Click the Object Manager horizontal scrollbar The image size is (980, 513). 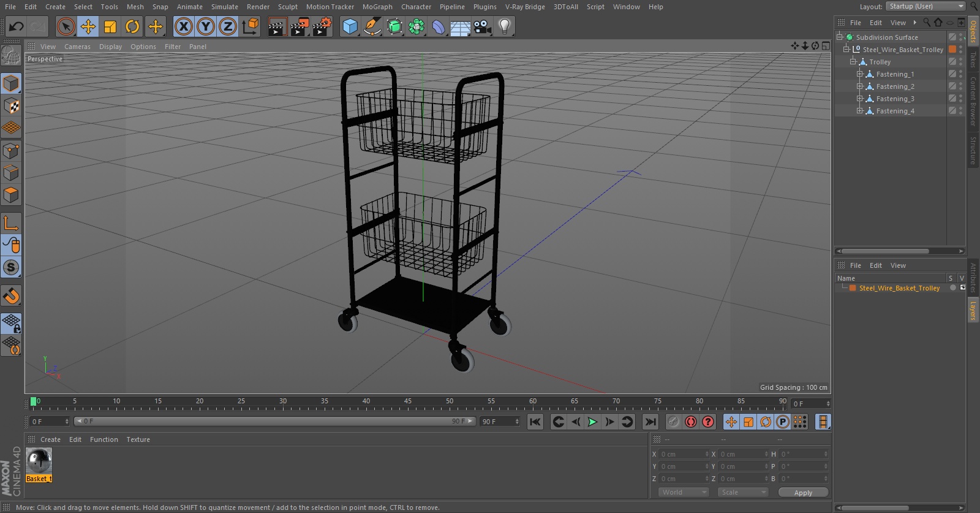[886, 251]
